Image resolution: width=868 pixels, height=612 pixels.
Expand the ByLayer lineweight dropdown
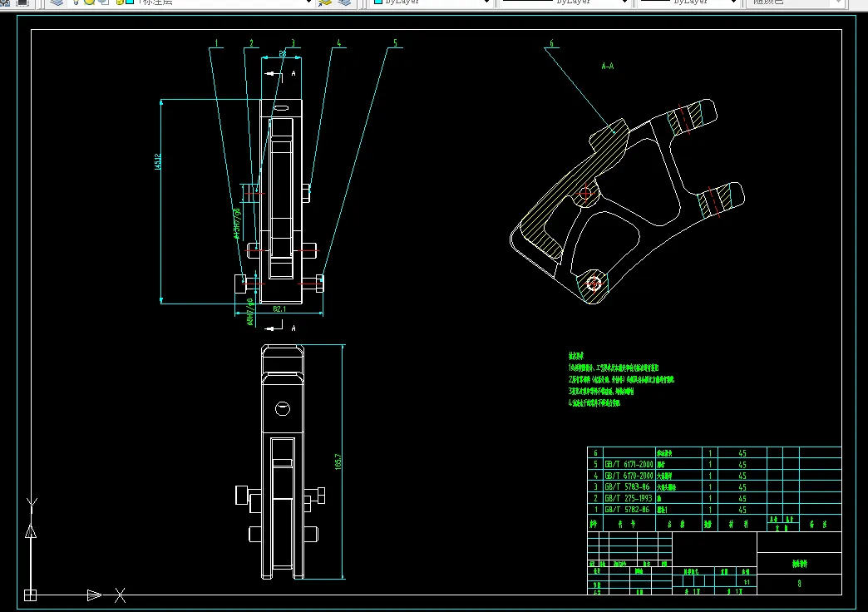[733, 2]
